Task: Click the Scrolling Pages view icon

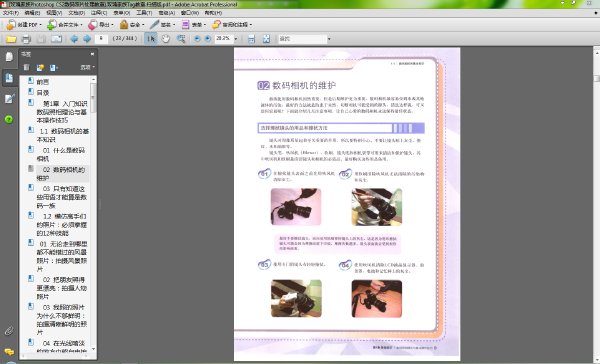Action: 251,39
